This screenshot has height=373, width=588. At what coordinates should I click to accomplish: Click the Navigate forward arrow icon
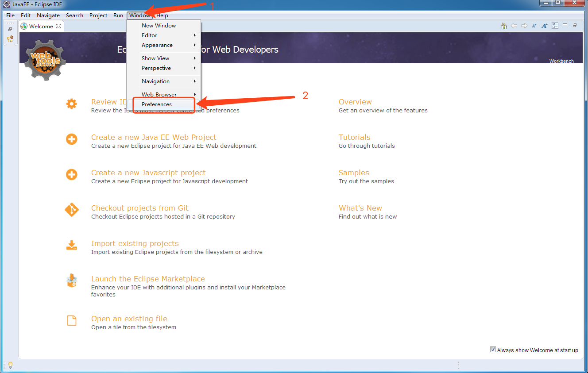coord(524,26)
